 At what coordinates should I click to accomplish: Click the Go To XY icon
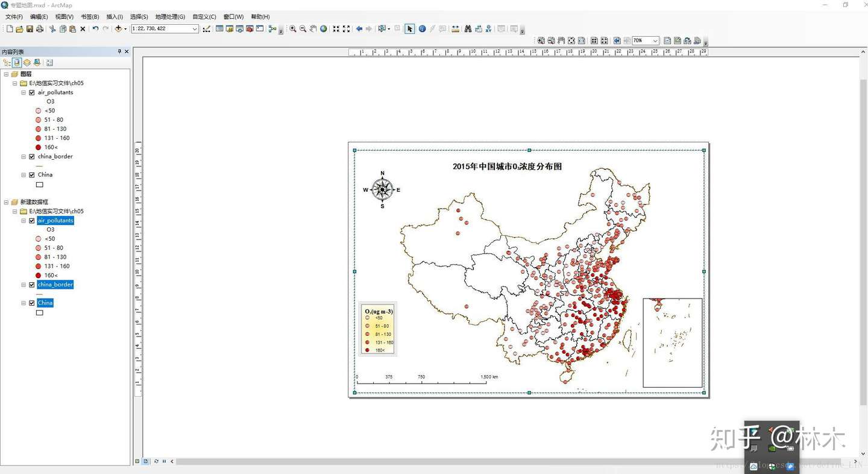(x=488, y=29)
